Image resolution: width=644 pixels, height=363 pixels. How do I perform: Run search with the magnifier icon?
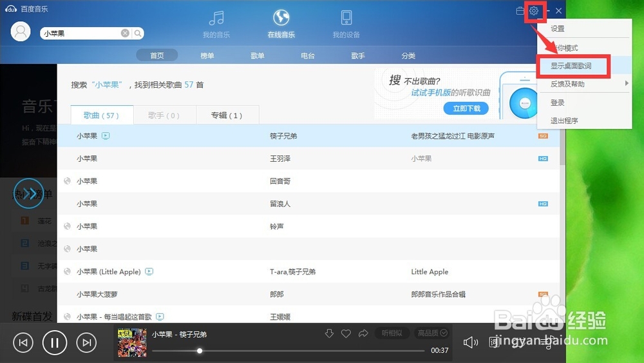tap(138, 34)
